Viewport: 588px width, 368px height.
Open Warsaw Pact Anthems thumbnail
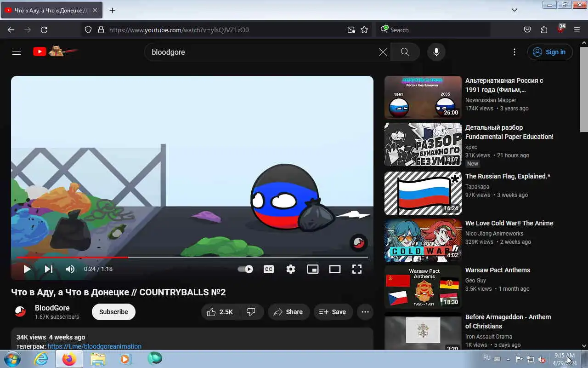coord(423,287)
